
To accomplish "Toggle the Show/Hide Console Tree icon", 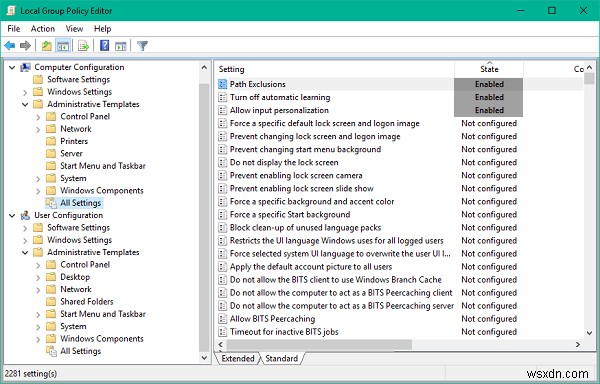I will [x=63, y=46].
